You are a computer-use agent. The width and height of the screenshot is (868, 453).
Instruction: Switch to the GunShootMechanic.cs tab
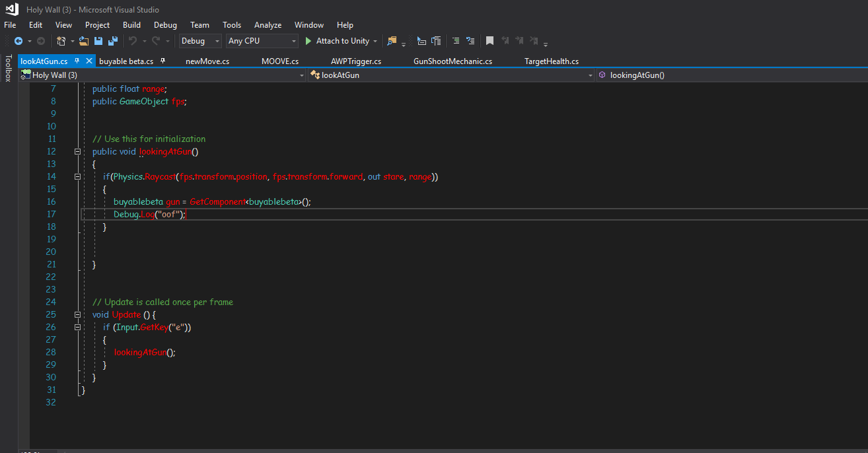pos(452,61)
